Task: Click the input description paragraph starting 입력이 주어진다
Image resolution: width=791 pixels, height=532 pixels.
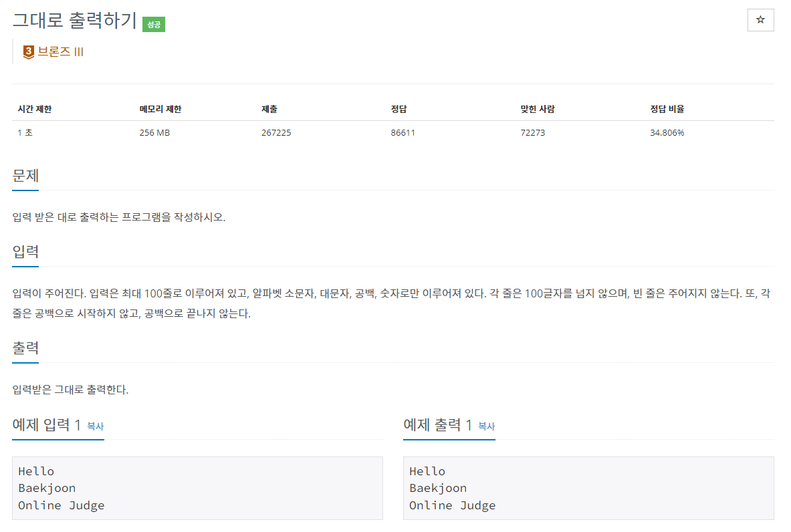Action: pos(391,303)
